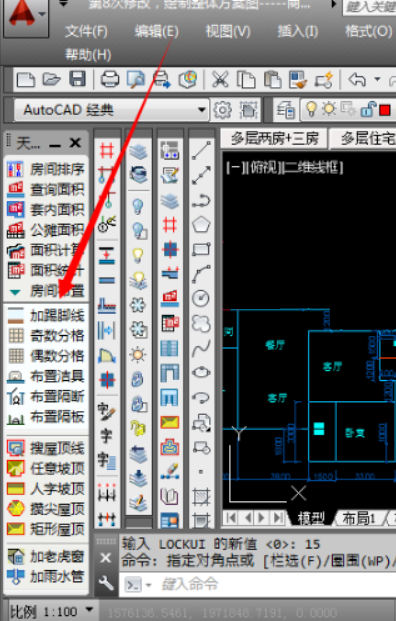Image resolution: width=396 pixels, height=621 pixels.
Task: Click the Open folder icon
Action: pyautogui.click(x=51, y=80)
